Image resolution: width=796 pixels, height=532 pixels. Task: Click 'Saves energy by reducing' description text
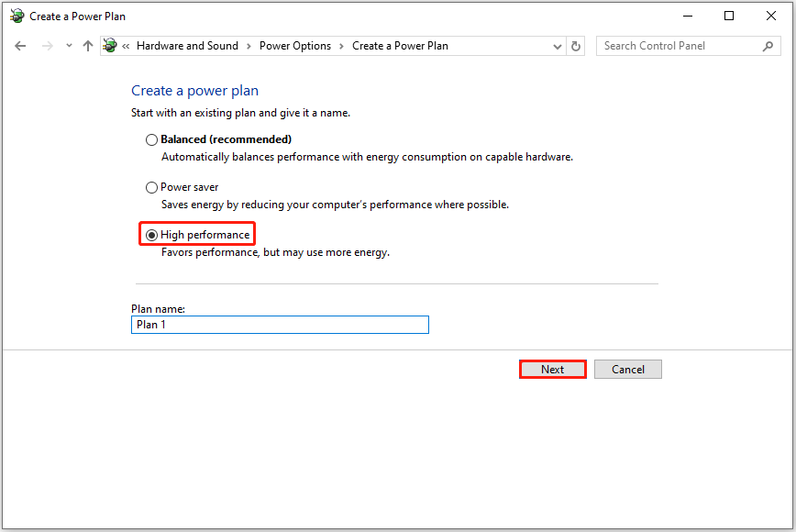pos(335,205)
